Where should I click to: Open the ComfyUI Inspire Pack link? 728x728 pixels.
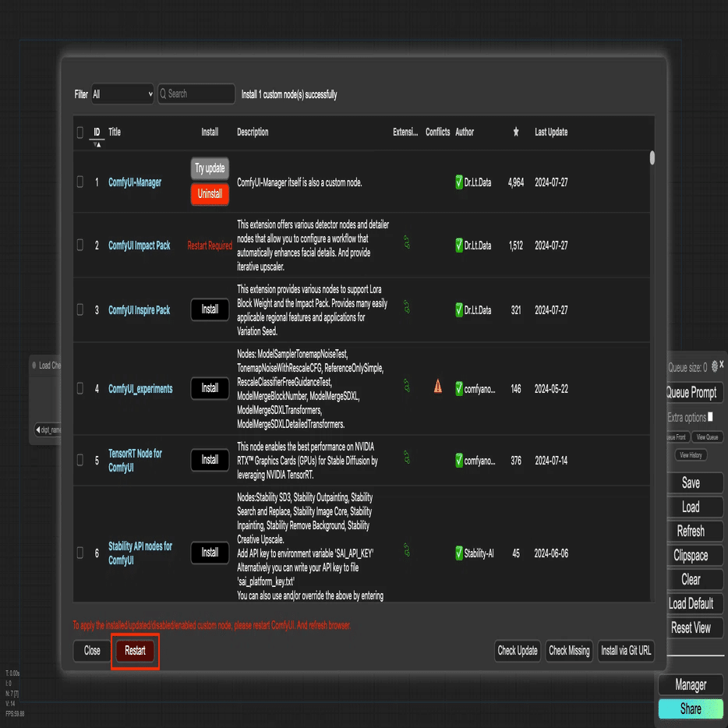pyautogui.click(x=139, y=309)
